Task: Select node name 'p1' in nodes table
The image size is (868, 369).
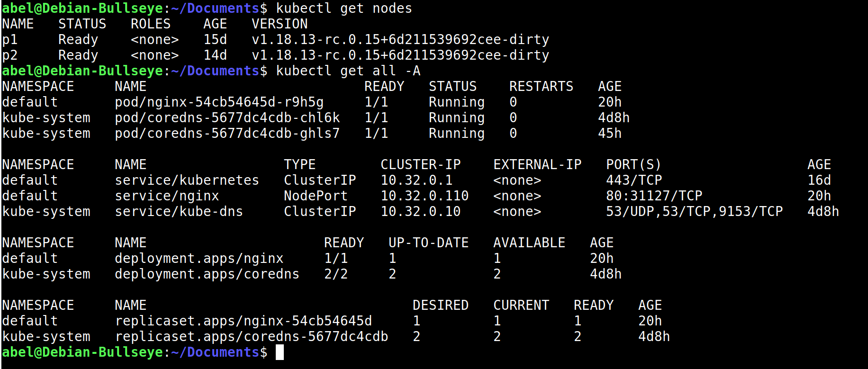Action: click(x=10, y=40)
